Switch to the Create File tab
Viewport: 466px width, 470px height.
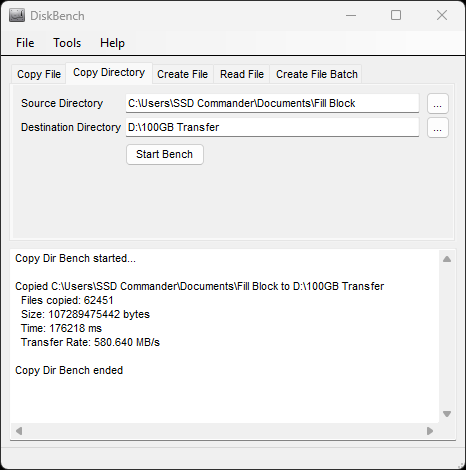point(182,74)
